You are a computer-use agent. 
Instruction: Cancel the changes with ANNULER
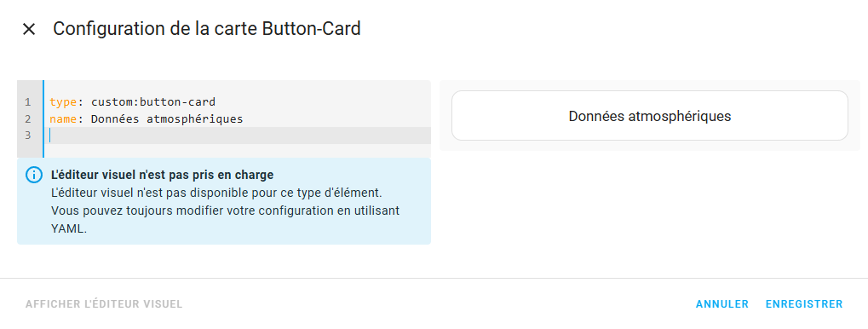tap(721, 304)
